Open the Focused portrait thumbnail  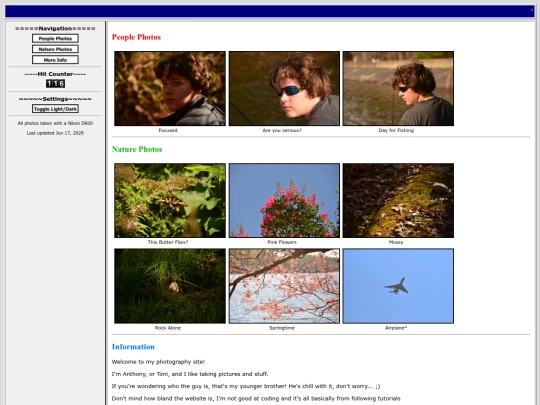(170, 89)
